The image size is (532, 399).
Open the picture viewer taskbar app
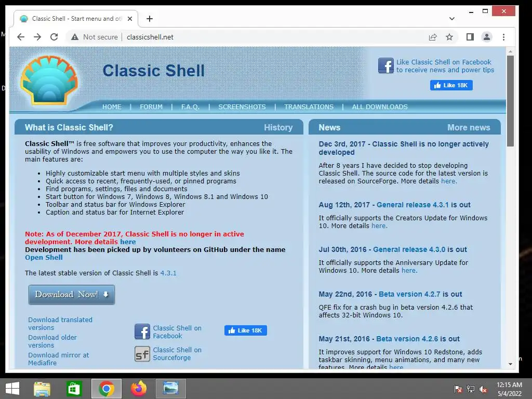pos(170,389)
